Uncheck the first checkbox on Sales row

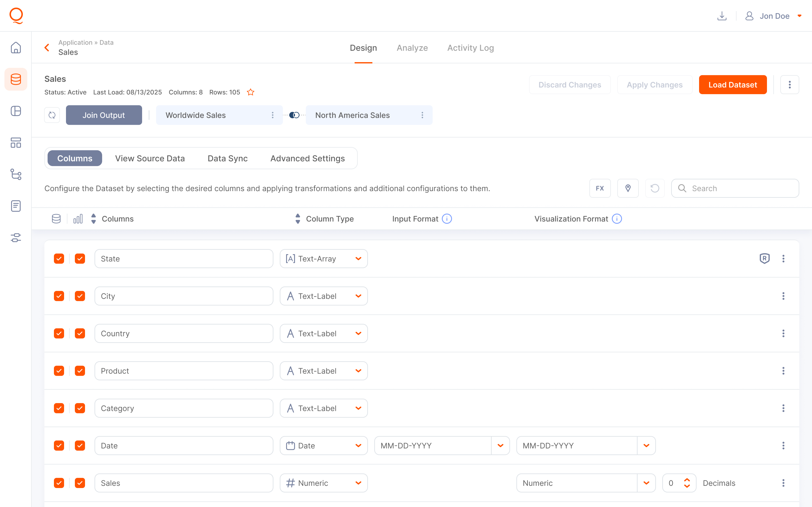(x=59, y=483)
